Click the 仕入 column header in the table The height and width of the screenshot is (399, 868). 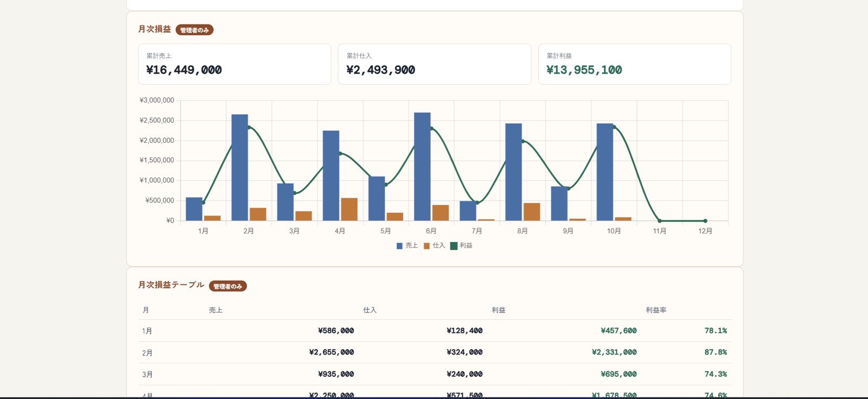pyautogui.click(x=370, y=311)
